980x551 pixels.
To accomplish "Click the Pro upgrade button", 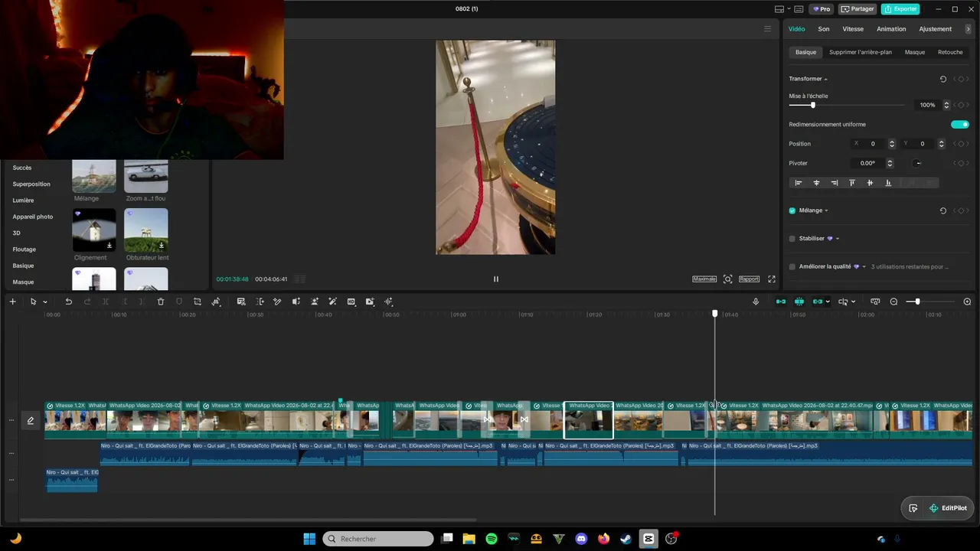I will 822,9.
